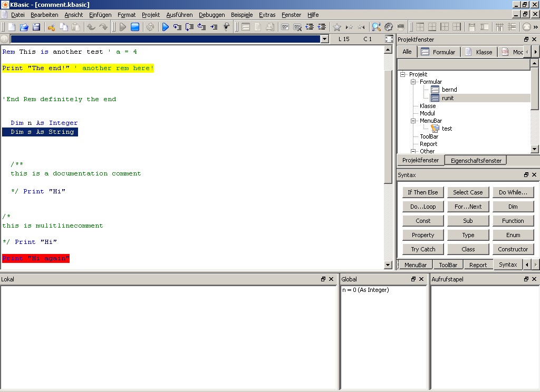This screenshot has width=540, height=392.
Task: Click the blue Continue debugging arrow
Action: tap(165, 27)
